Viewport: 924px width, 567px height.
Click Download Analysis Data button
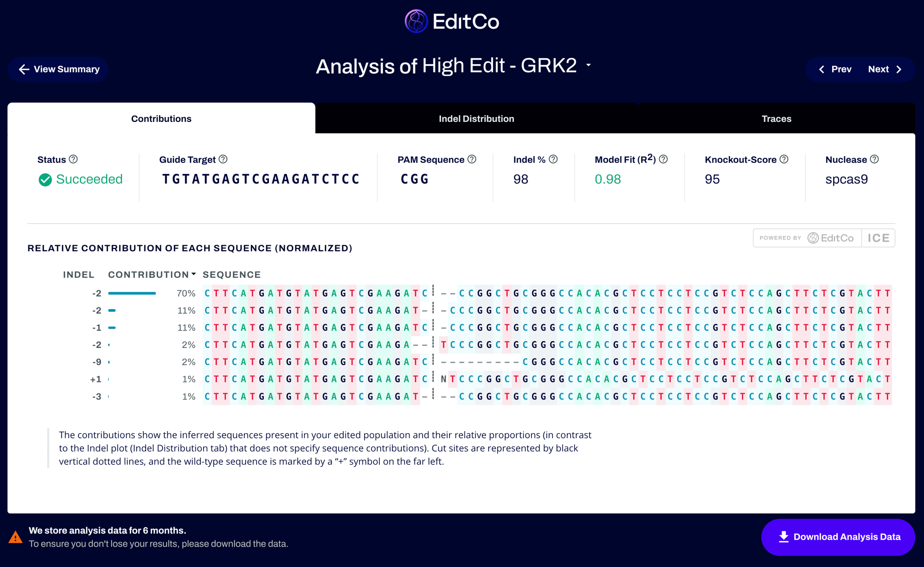tap(838, 537)
